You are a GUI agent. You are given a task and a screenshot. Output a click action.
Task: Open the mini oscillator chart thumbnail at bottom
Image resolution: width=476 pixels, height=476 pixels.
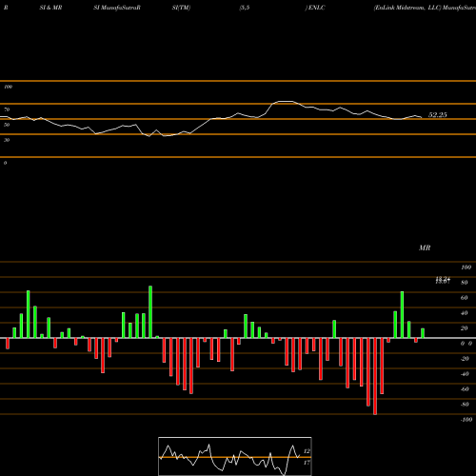point(235,456)
